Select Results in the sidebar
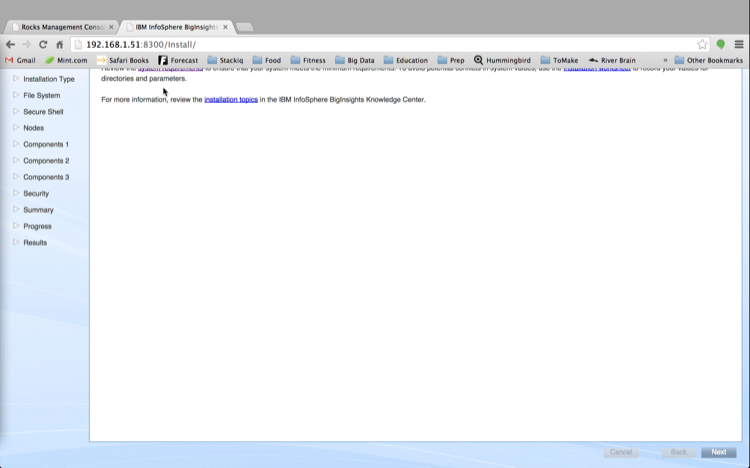750x468 pixels. [x=35, y=243]
